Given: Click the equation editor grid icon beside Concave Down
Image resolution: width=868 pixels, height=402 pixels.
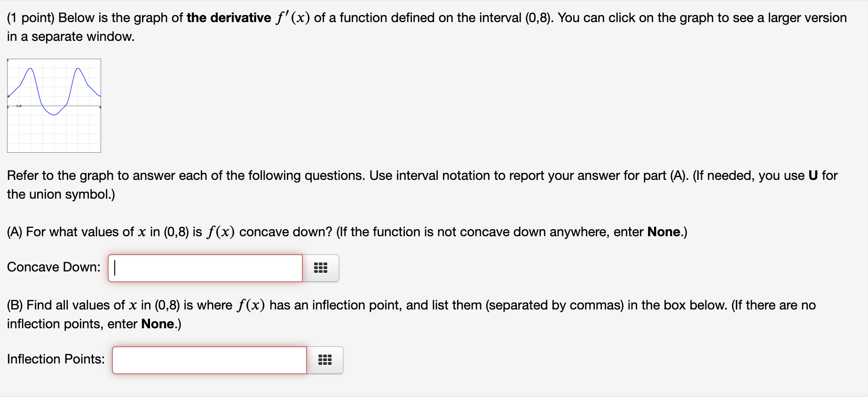Looking at the screenshot, I should click(x=322, y=268).
